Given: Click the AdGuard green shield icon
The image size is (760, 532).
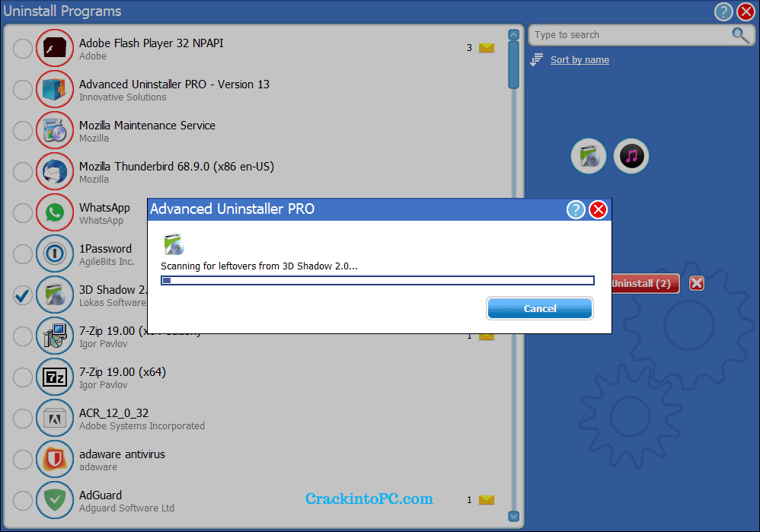Looking at the screenshot, I should 54,500.
